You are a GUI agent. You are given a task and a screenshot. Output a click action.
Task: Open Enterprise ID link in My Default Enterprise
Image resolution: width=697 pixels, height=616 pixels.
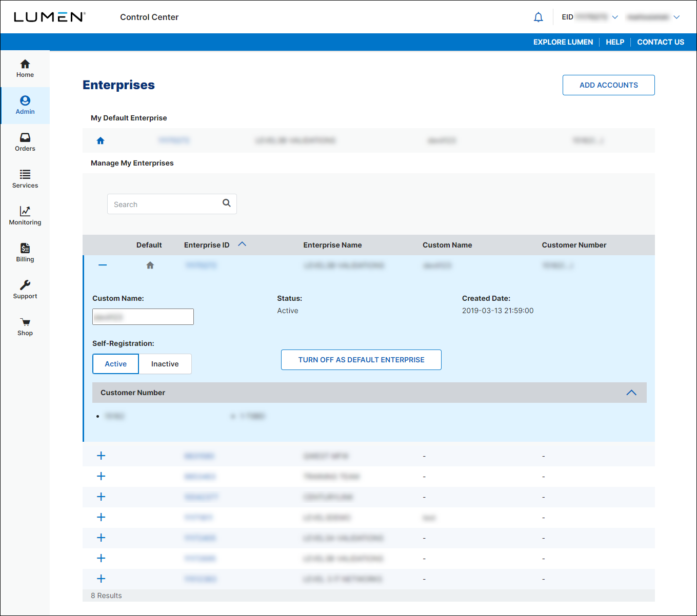174,140
